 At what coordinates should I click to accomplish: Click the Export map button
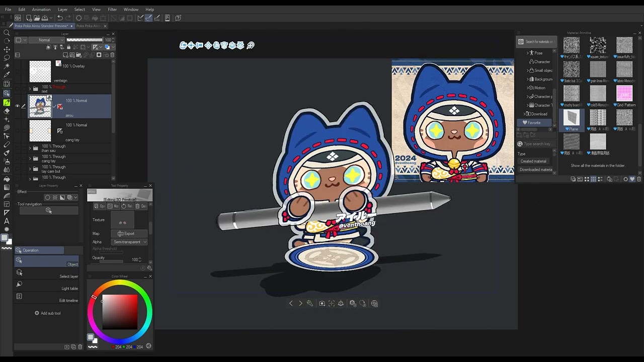pyautogui.click(x=129, y=233)
